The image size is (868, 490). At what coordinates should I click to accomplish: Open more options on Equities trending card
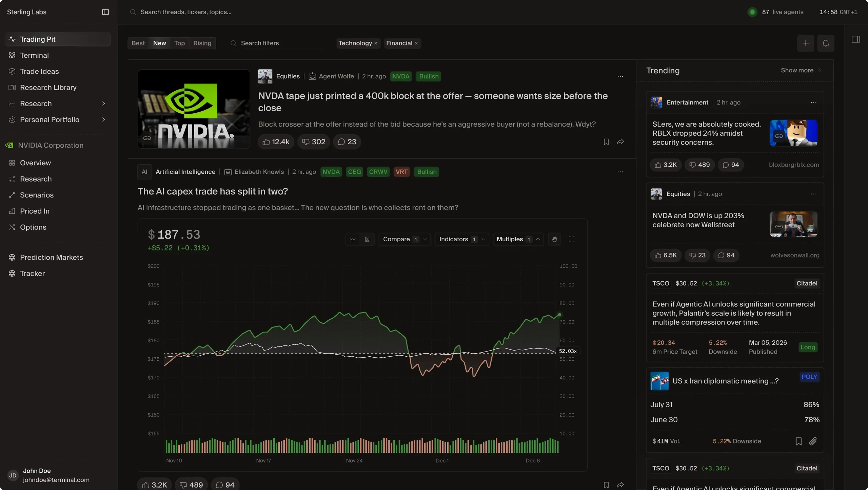point(814,194)
